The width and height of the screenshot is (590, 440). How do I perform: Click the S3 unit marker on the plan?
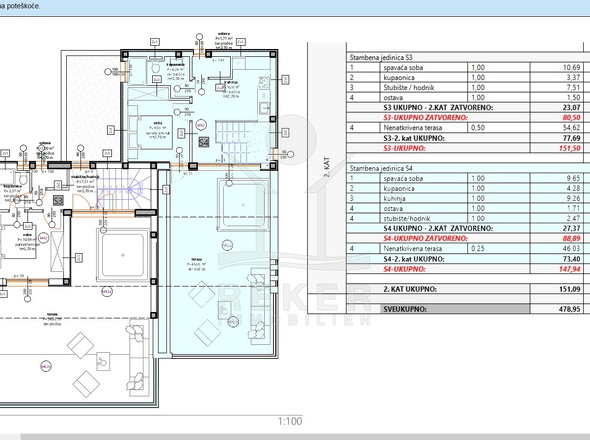58,200
